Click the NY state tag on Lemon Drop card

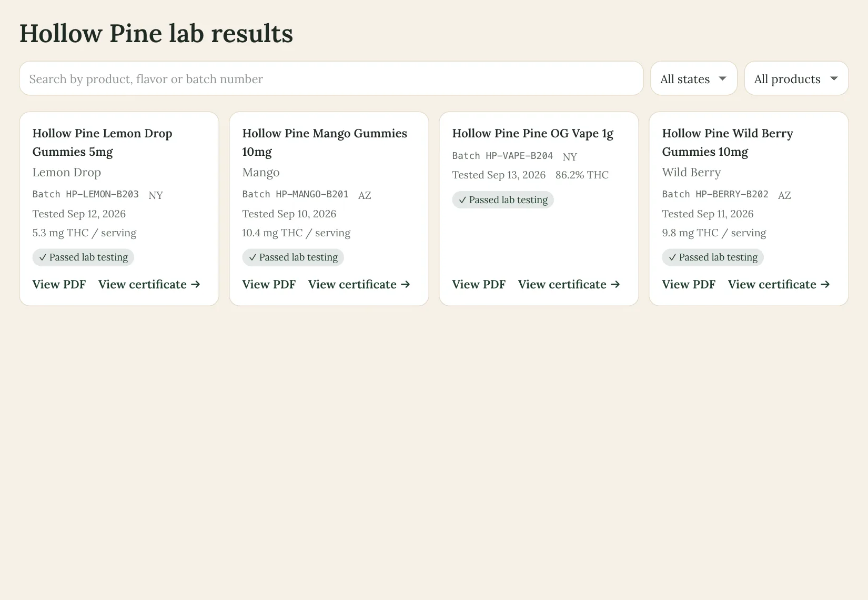coord(156,195)
